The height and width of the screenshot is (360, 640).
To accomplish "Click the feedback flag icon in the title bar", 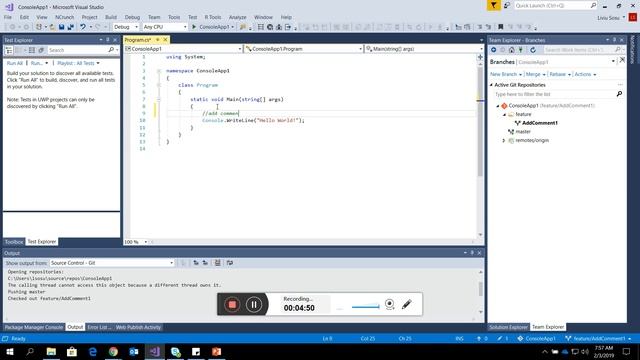I will [493, 5].
